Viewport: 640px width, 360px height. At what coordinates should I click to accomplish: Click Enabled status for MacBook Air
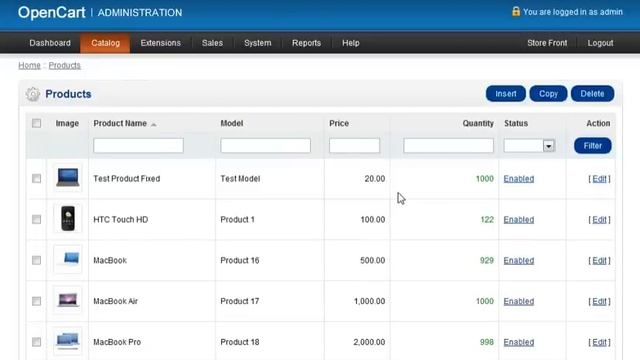click(x=519, y=301)
